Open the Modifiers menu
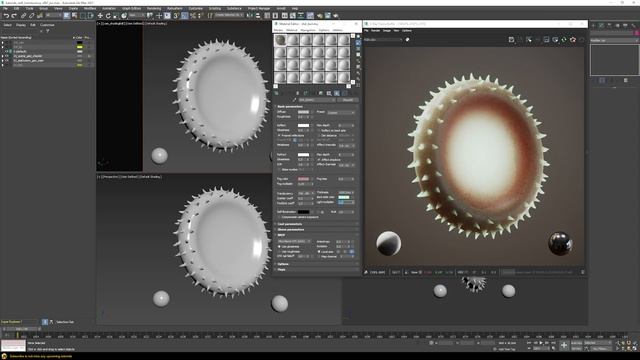Screen dimensions: 640x360 [x=90, y=8]
